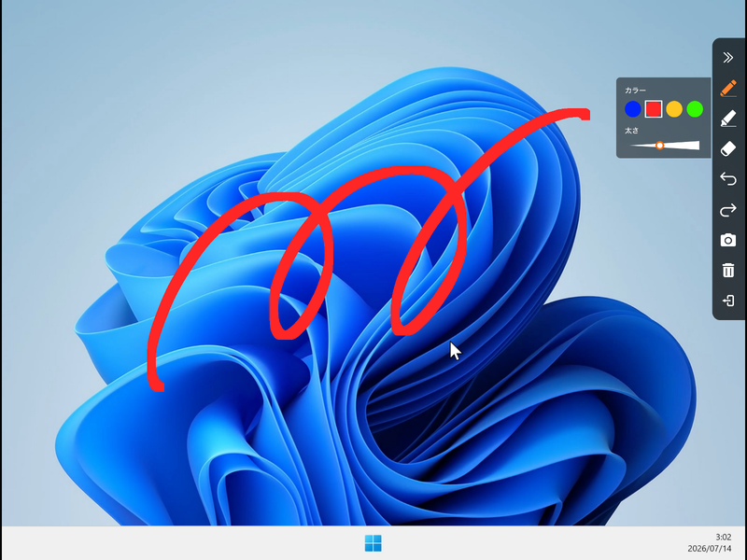This screenshot has width=747, height=560.
Task: Select the orange Pen tool
Action: pyautogui.click(x=728, y=89)
